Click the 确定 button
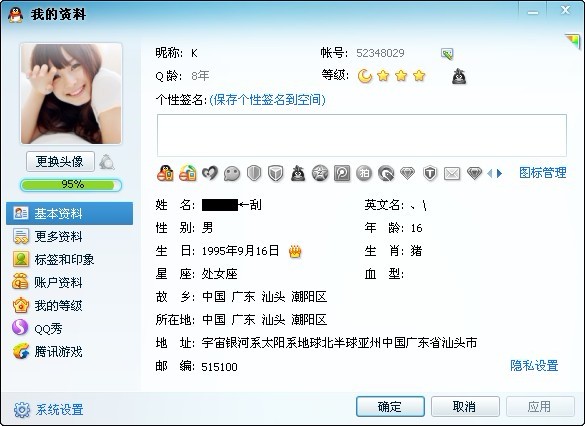This screenshot has width=585, height=426. [390, 406]
